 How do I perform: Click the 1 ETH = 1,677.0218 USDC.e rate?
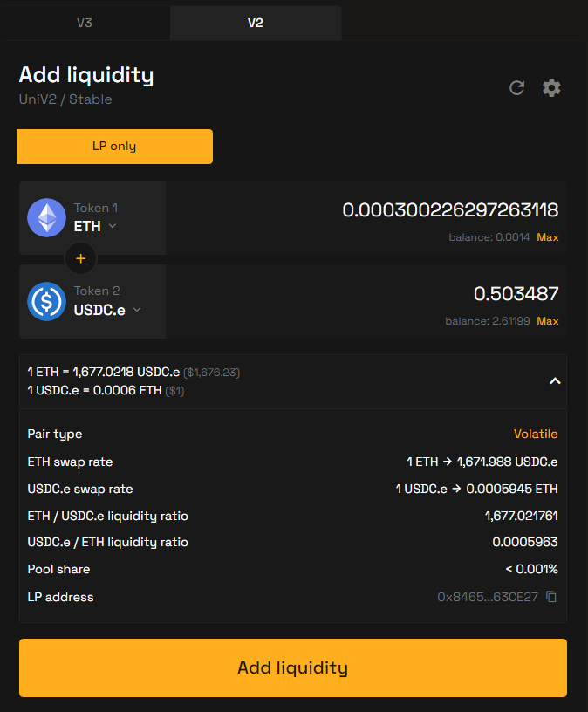click(x=104, y=372)
